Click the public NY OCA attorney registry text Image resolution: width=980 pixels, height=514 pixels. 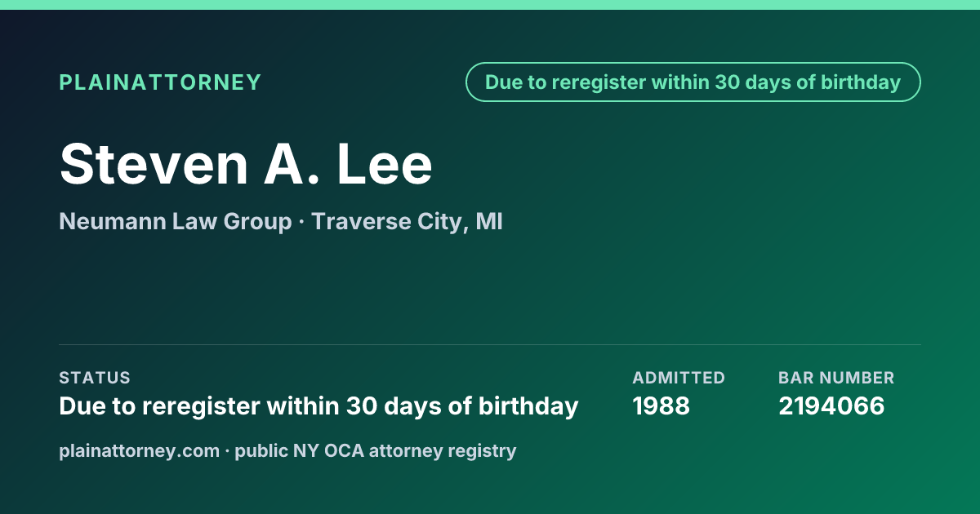(376, 450)
